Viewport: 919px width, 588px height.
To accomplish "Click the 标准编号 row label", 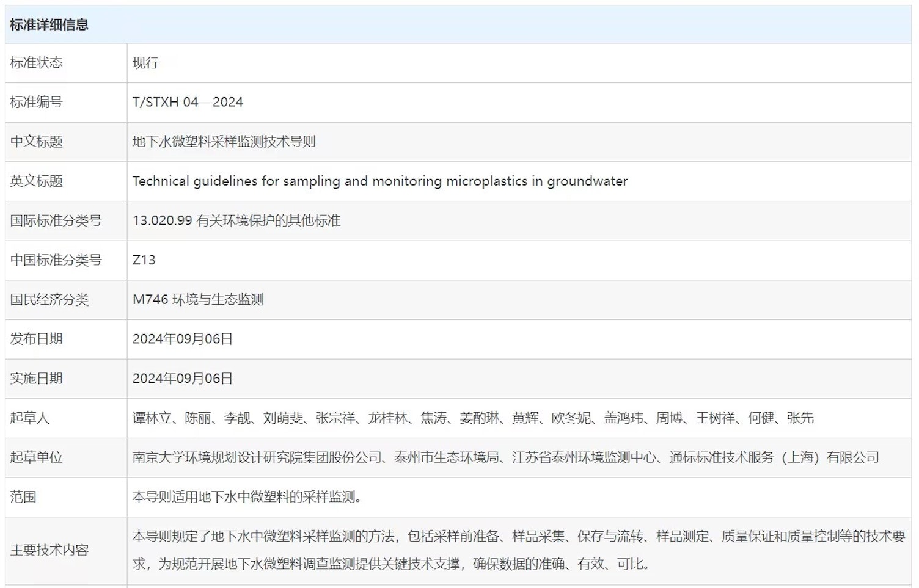I will tap(37, 102).
